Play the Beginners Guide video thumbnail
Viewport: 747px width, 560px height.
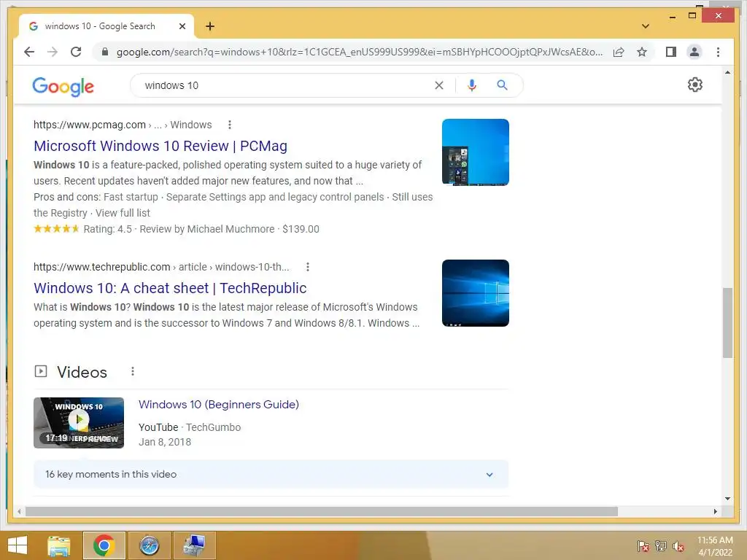[x=79, y=423]
